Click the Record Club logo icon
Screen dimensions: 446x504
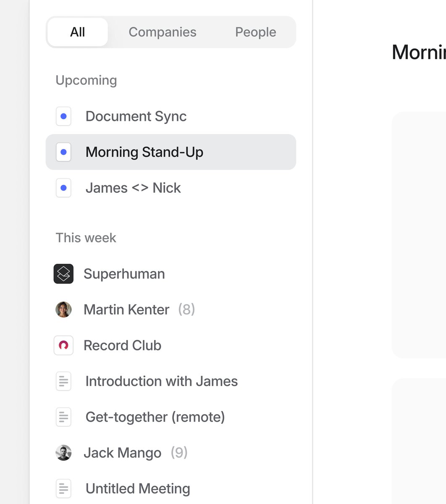point(63,345)
